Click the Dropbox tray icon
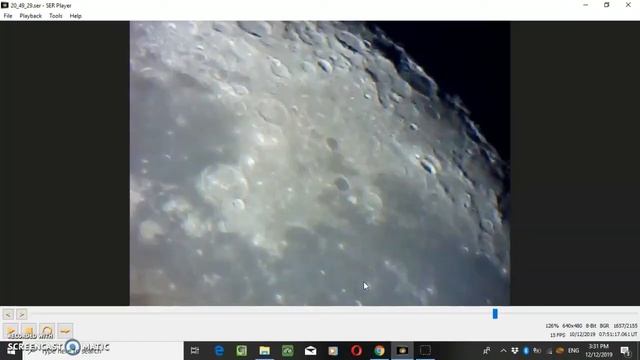 coord(515,351)
